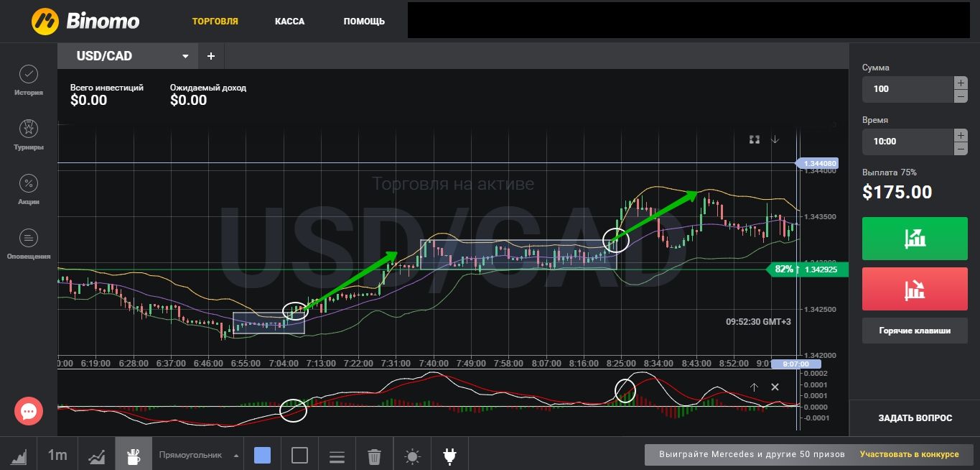Close the MACD indicator panel
980x470 pixels.
click(x=775, y=387)
